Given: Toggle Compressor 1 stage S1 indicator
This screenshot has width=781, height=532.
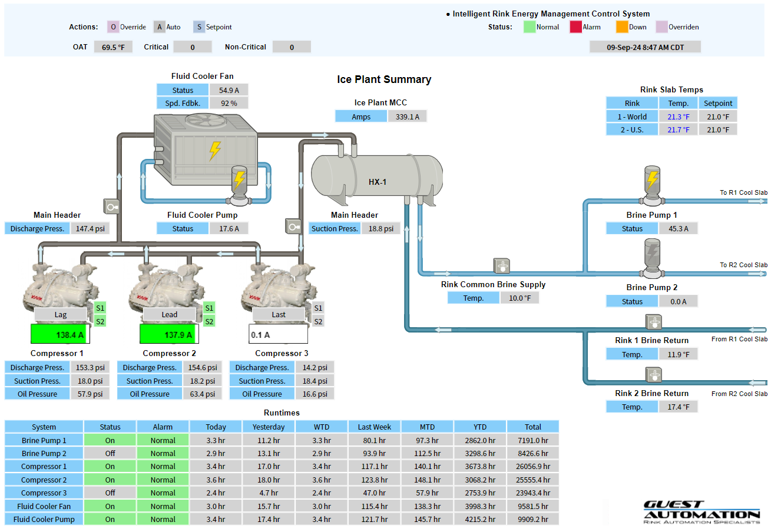Looking at the screenshot, I should click(100, 308).
